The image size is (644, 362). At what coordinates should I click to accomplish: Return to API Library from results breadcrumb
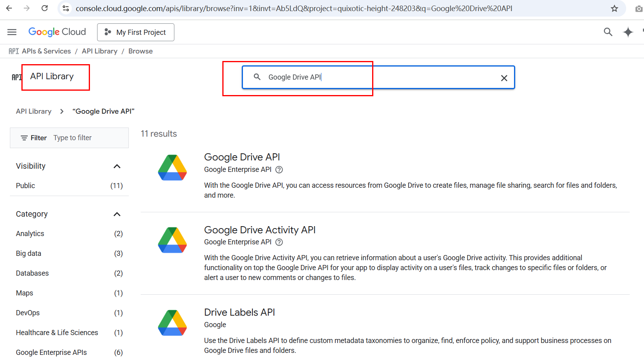pos(34,111)
